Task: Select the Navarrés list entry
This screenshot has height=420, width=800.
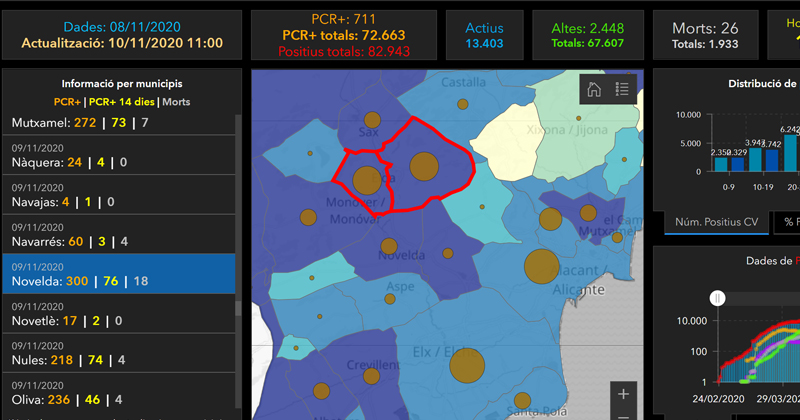Action: click(x=119, y=232)
